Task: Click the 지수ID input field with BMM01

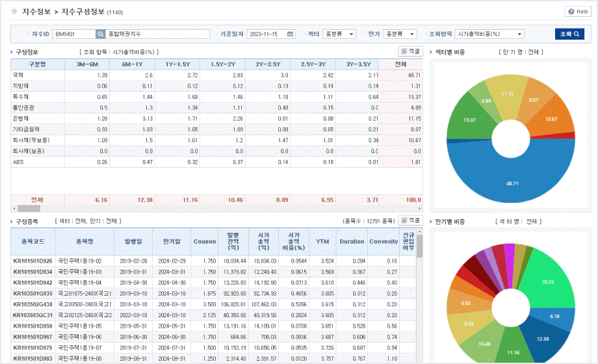Action: pyautogui.click(x=74, y=34)
